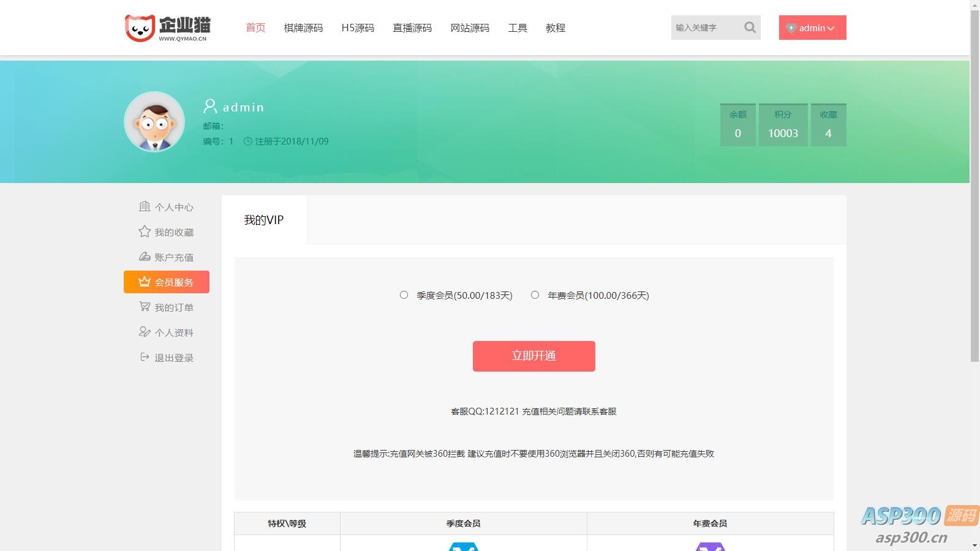Click the 特权\等级 table header
The height and width of the screenshot is (551, 980).
click(287, 523)
